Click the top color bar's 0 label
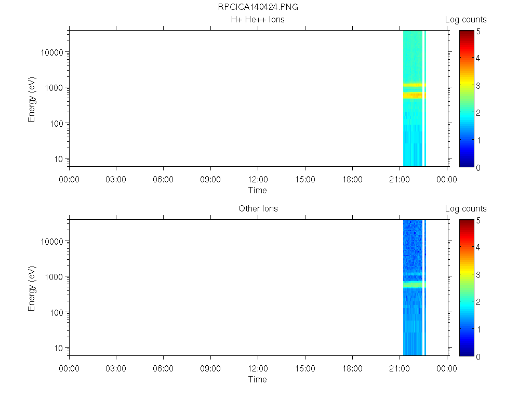This screenshot has height=399, width=532. tap(478, 168)
